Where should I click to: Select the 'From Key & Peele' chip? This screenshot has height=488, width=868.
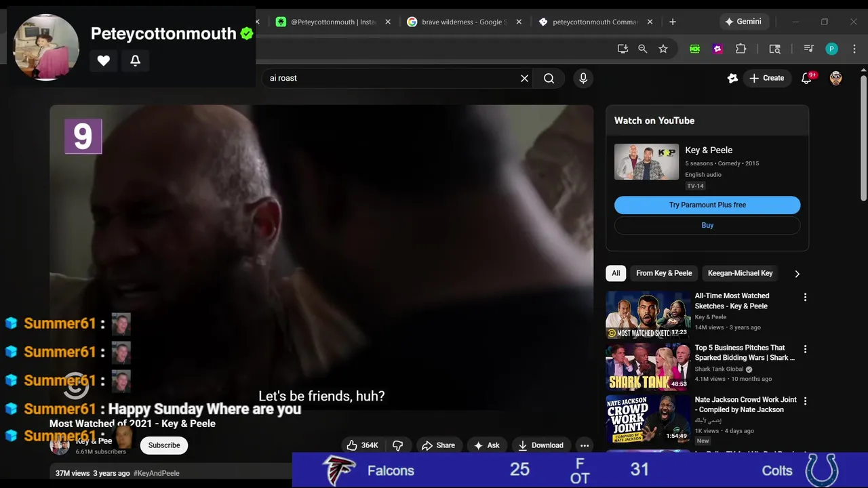pyautogui.click(x=664, y=273)
